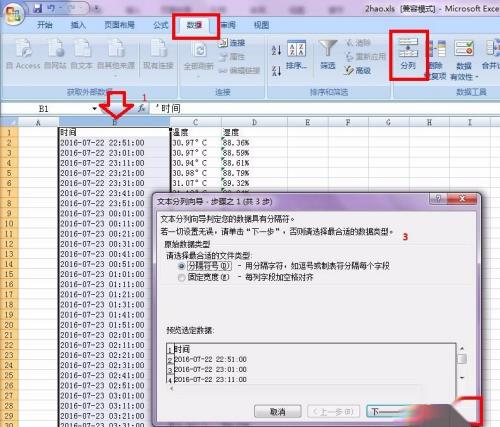Click the preview scrollbar down arrow

click(462, 378)
